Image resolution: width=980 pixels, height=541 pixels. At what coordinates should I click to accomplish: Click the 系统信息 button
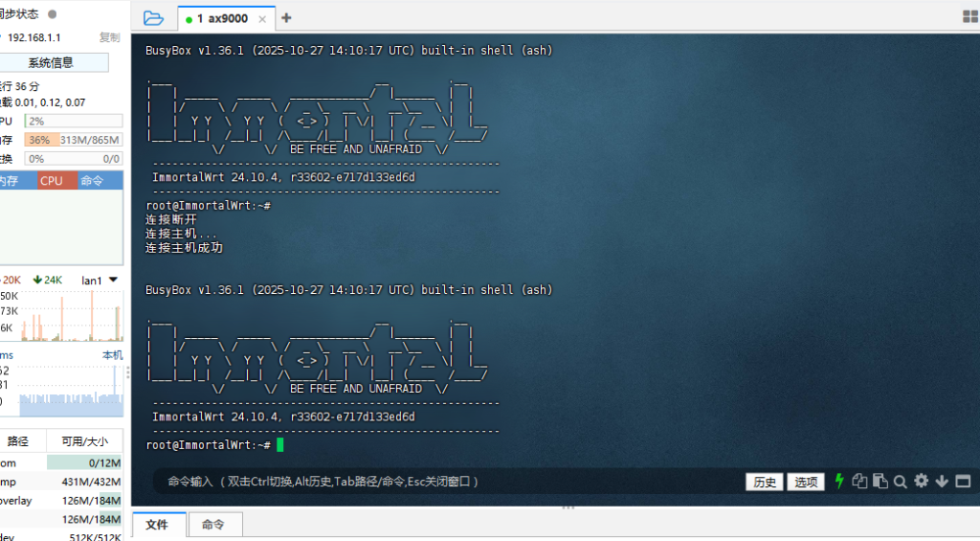click(x=51, y=62)
